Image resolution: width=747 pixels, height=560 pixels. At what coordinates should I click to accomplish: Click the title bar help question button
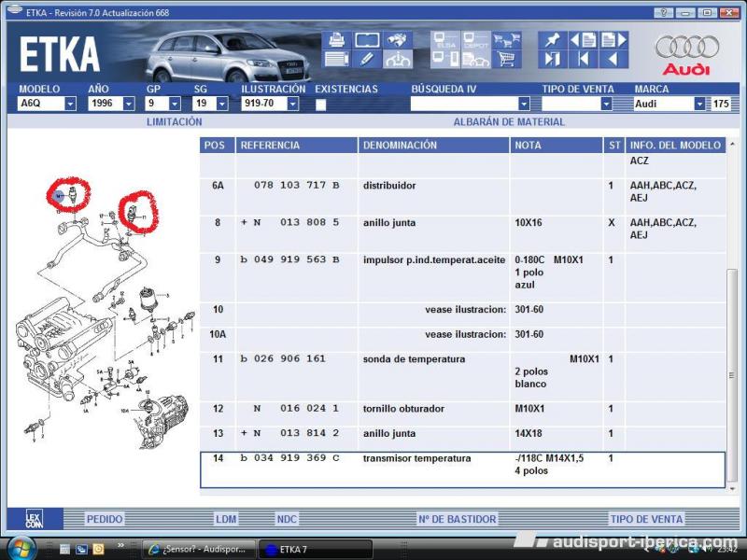663,13
